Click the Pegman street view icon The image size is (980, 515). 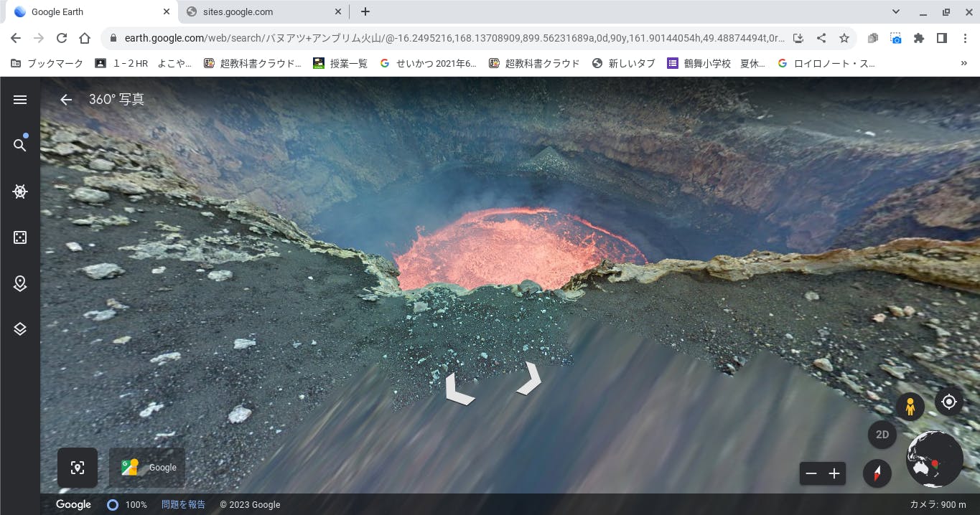click(x=910, y=407)
